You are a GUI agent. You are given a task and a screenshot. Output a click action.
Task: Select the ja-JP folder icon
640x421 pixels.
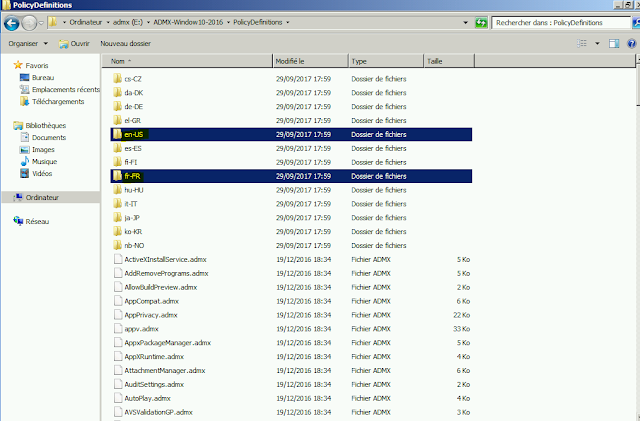click(x=118, y=217)
